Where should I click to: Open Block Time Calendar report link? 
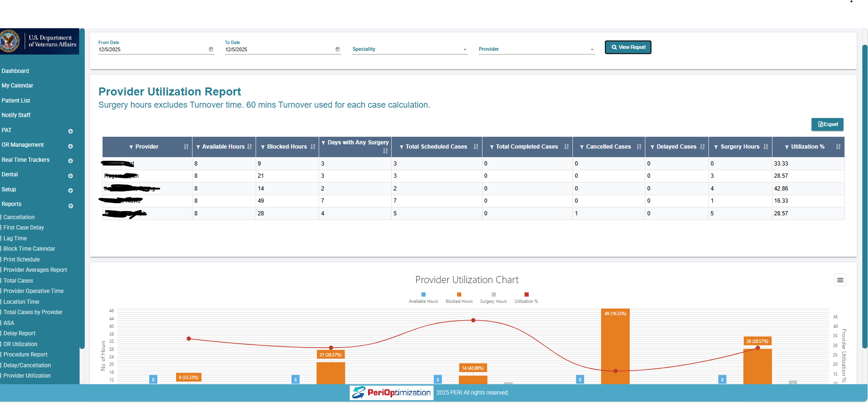(x=29, y=249)
